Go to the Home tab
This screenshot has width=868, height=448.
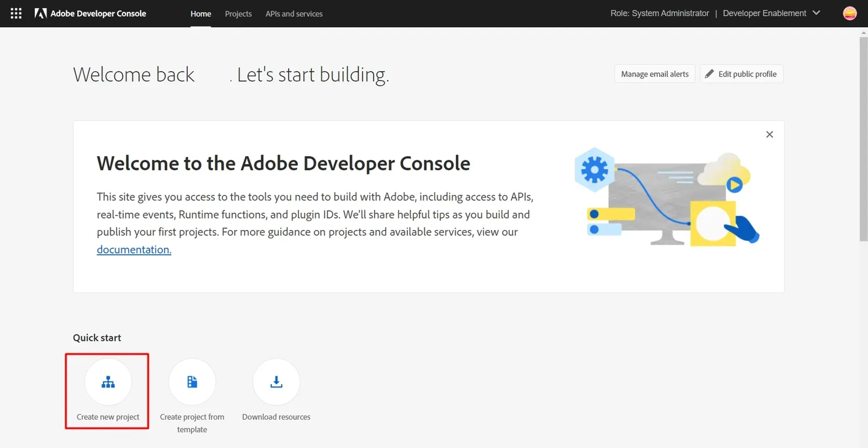(x=201, y=14)
